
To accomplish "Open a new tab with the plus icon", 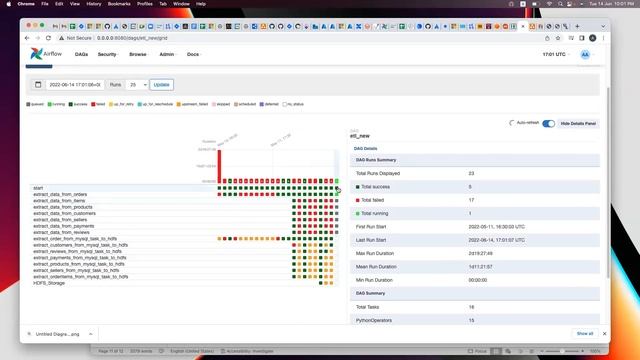I will 577,26.
